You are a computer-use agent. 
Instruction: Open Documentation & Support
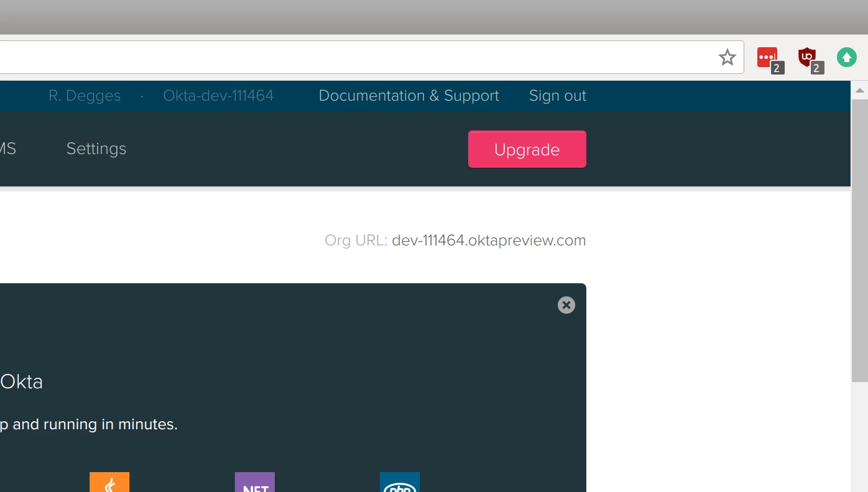[x=409, y=96]
